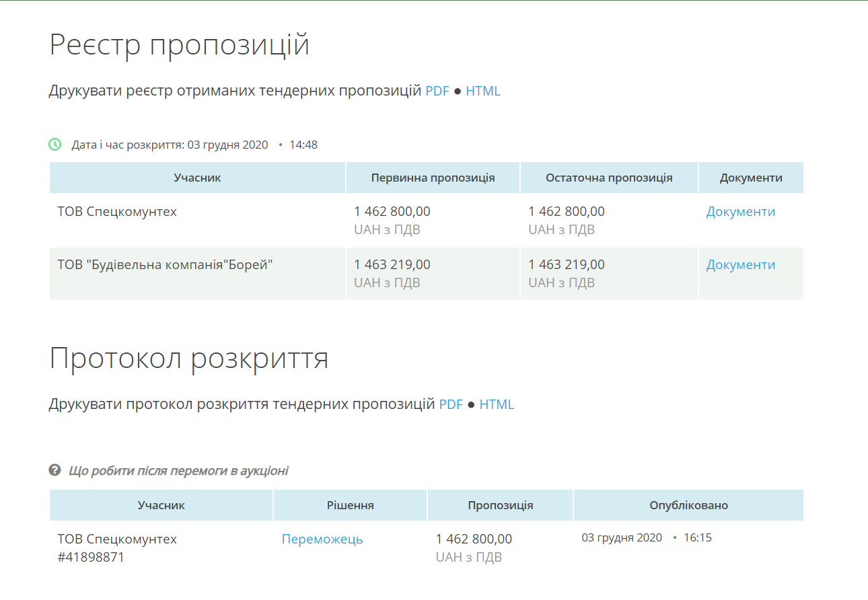Click the question mark help icon
The height and width of the screenshot is (600, 868).
55,470
